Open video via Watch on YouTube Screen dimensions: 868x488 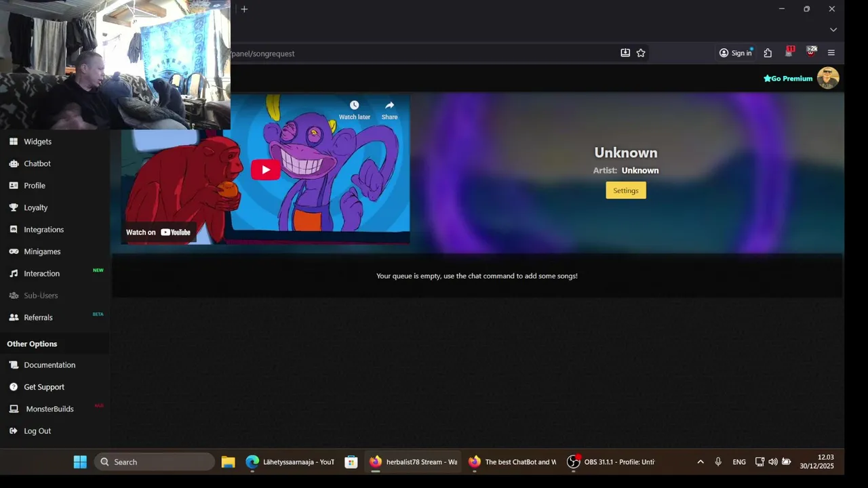click(158, 232)
